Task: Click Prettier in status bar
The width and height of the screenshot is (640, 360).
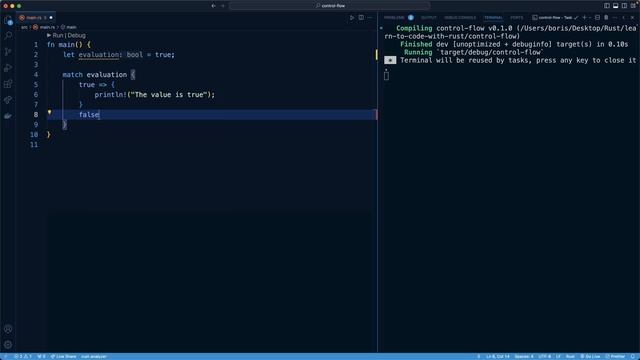Action: (615, 356)
